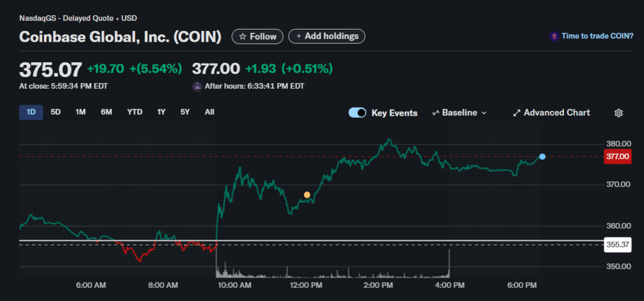Click the 380.00 axis label
Screen dimensions: 644x301
click(x=619, y=144)
